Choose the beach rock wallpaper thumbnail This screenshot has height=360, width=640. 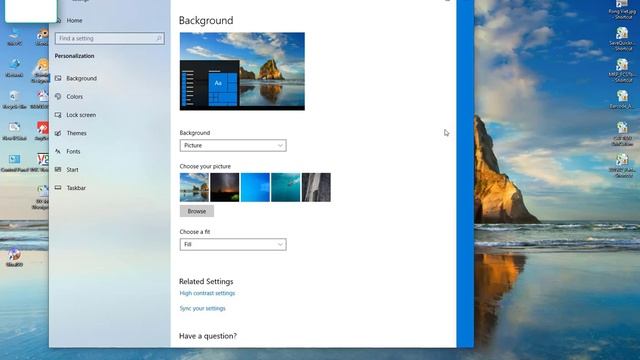point(194,187)
